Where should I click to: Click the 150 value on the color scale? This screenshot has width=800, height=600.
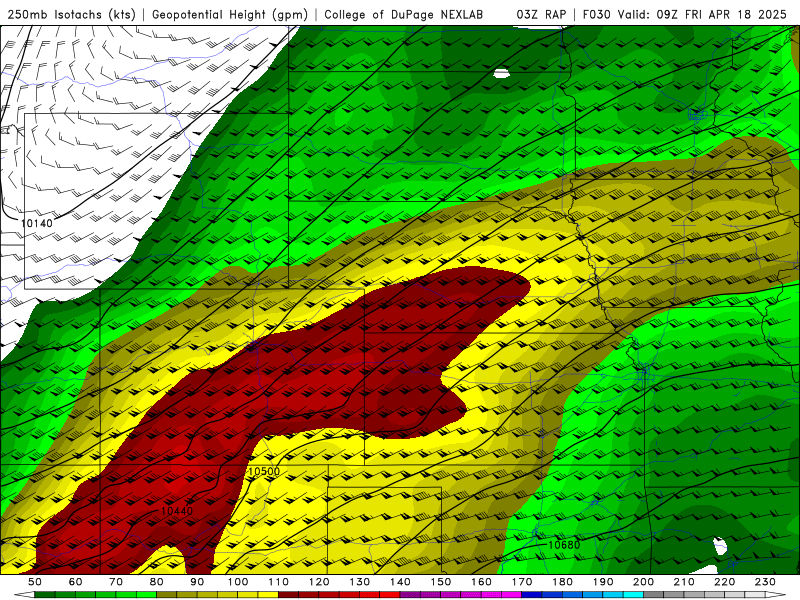click(441, 582)
